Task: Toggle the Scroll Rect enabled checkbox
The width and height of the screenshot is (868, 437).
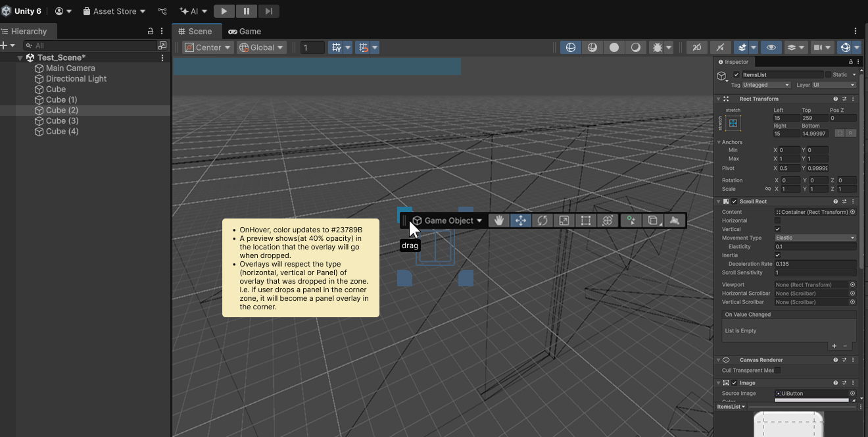Action: (735, 201)
